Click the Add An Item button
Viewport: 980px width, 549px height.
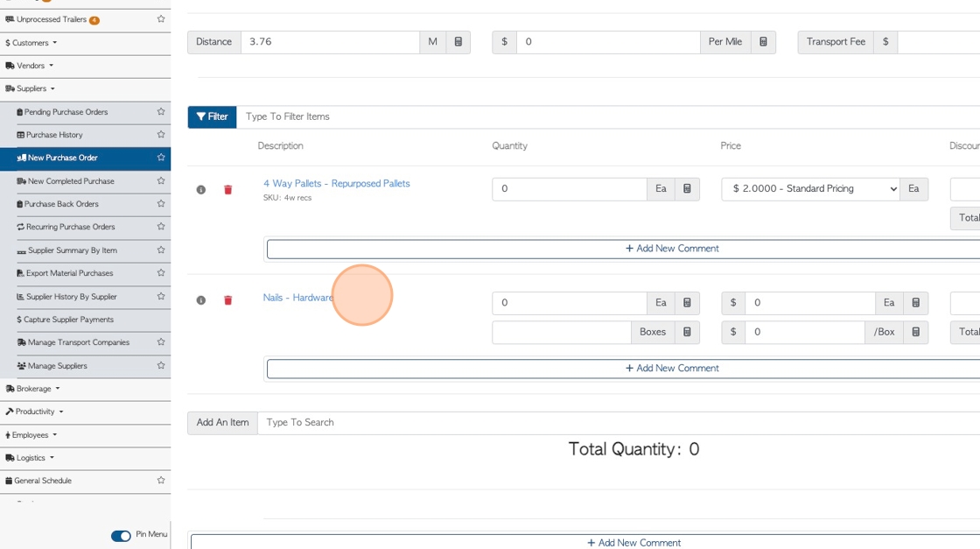click(x=222, y=423)
